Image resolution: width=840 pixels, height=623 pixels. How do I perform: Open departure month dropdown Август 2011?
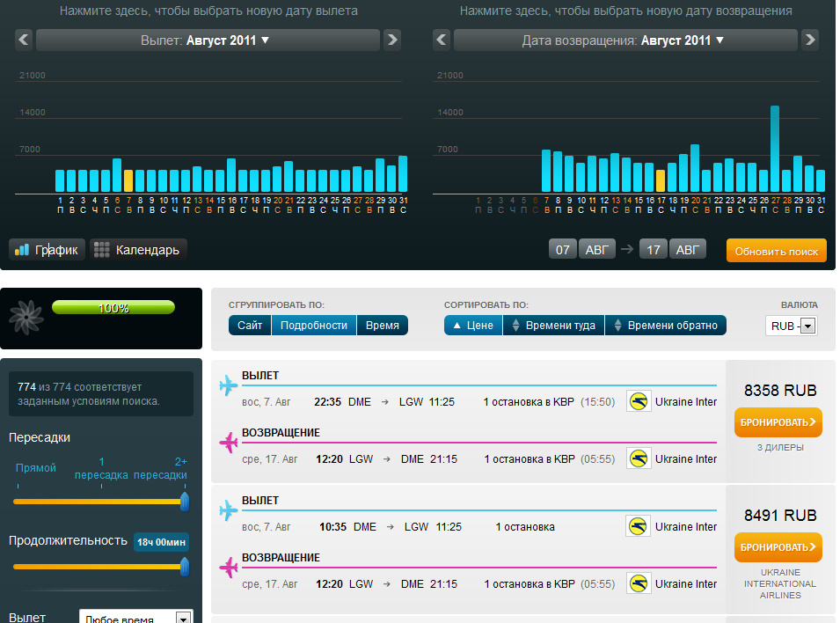[x=208, y=40]
